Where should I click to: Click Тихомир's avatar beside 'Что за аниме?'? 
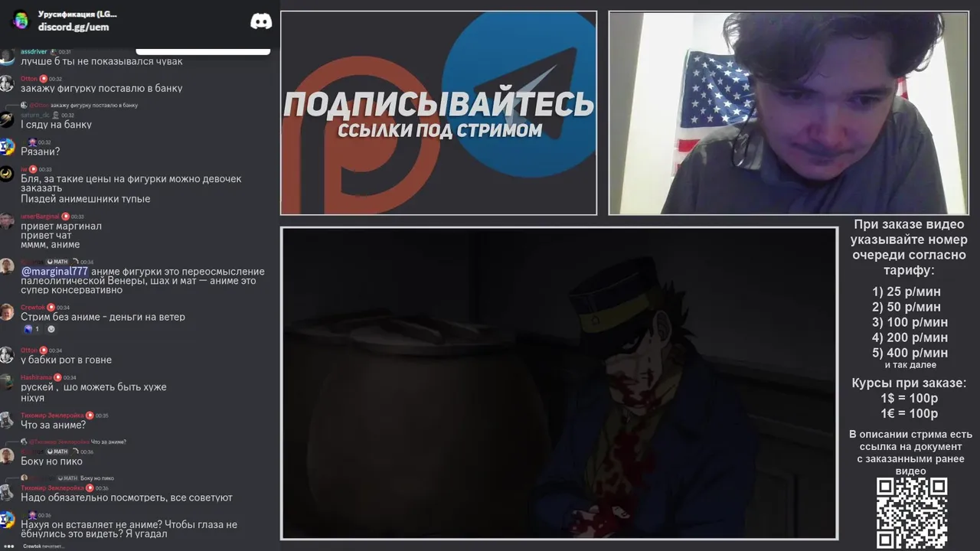7,420
